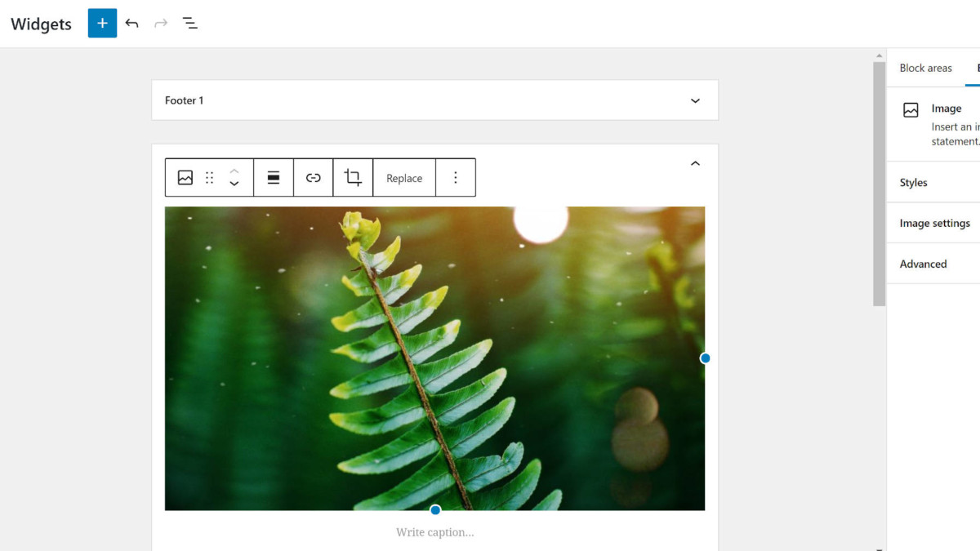Screen dimensions: 980x551
Task: Collapse the open widget area with the up chevron
Action: (695, 163)
